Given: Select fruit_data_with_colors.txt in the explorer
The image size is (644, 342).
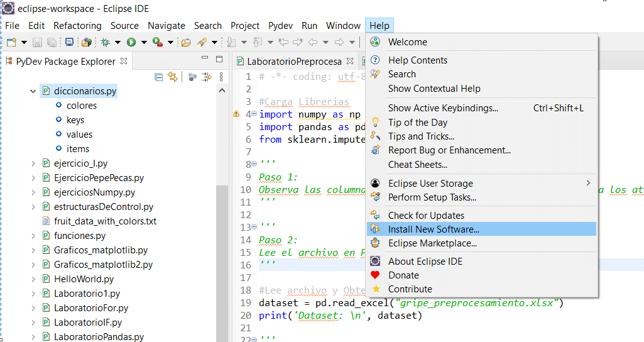Looking at the screenshot, I should 105,221.
